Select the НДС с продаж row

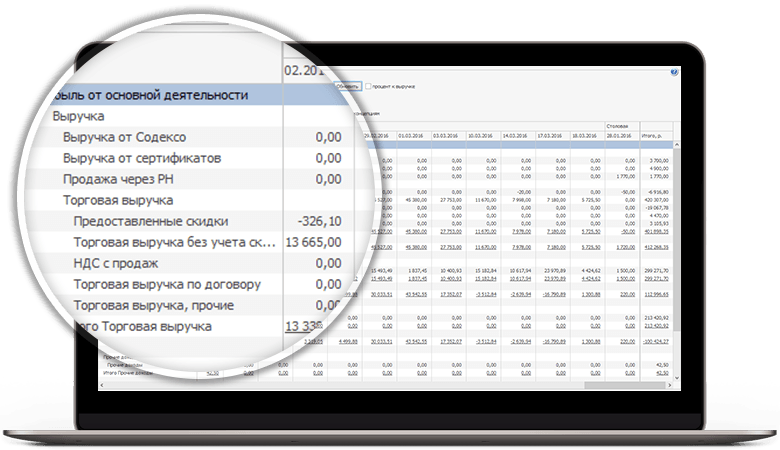pos(199,264)
